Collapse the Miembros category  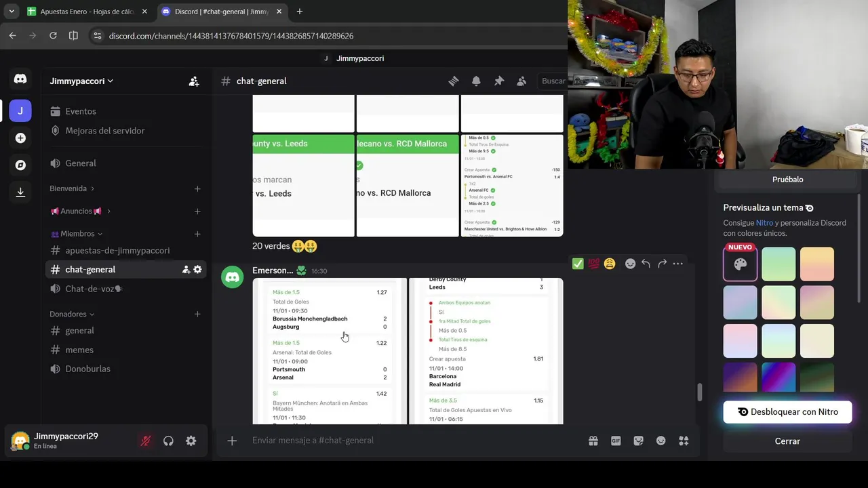point(76,234)
